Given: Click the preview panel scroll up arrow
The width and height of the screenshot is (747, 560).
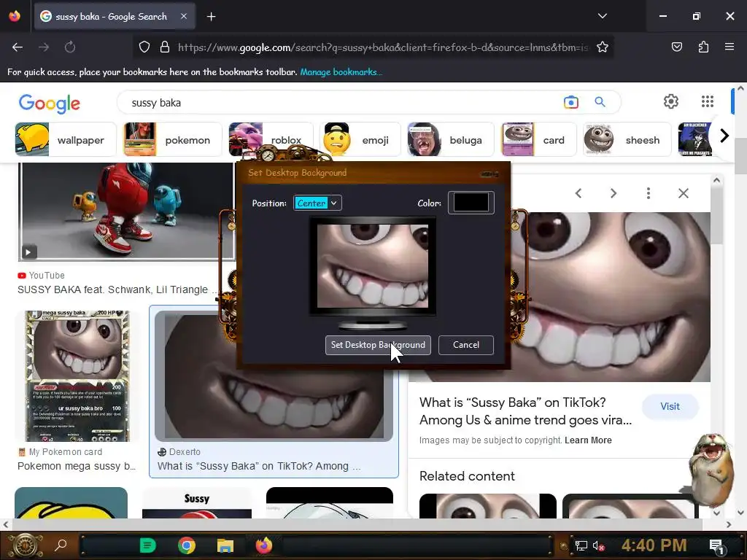Looking at the screenshot, I should [716, 181].
